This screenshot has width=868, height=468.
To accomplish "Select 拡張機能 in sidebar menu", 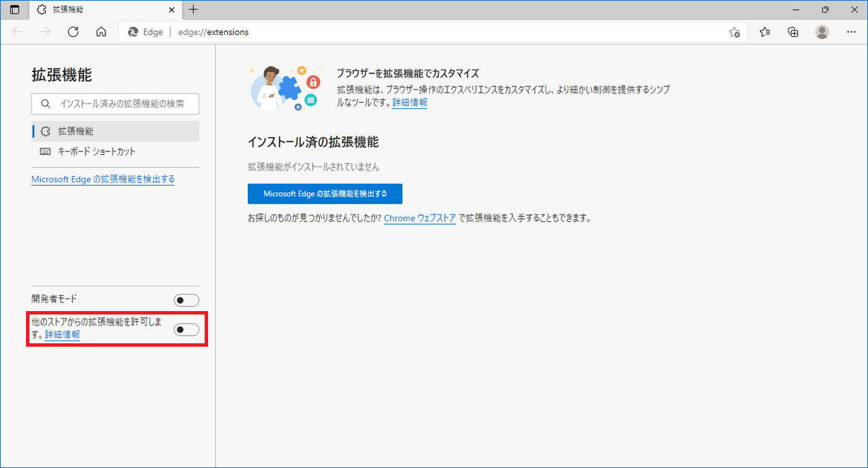I will [115, 131].
